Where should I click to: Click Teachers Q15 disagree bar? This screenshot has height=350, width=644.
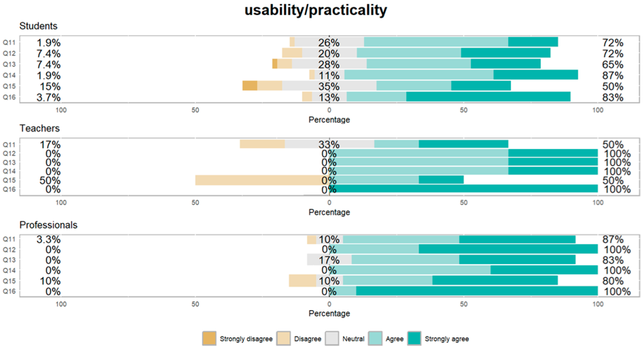click(x=258, y=180)
